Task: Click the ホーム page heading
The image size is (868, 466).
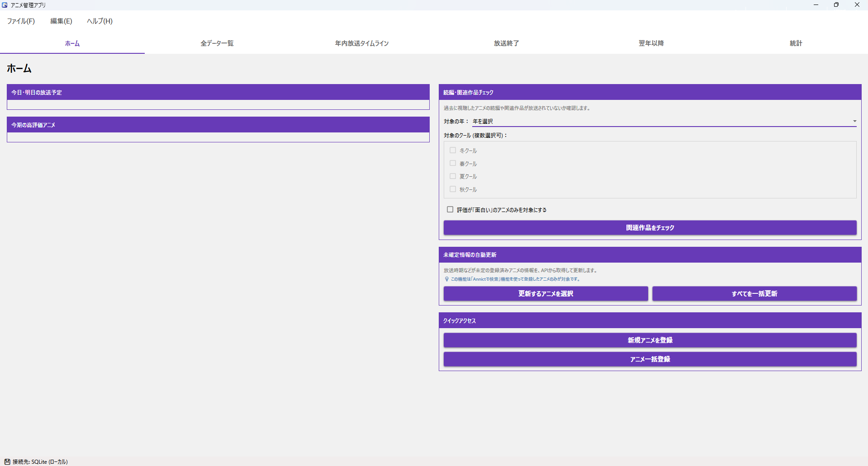Action: [x=19, y=69]
